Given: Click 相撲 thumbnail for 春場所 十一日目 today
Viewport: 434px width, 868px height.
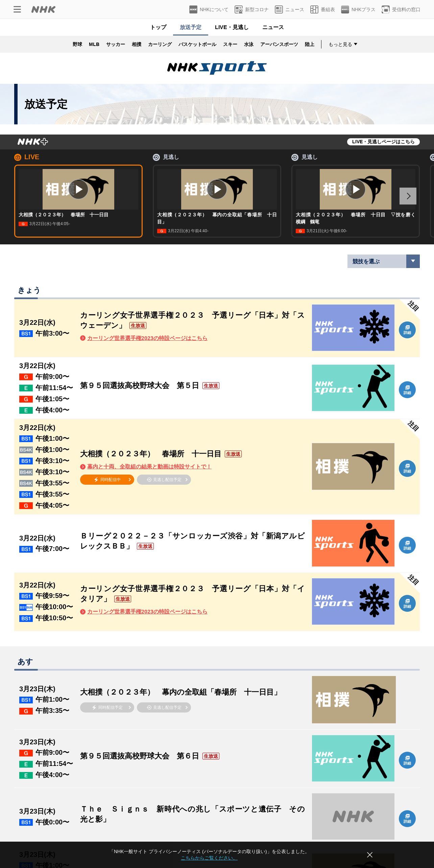Looking at the screenshot, I should [x=353, y=466].
